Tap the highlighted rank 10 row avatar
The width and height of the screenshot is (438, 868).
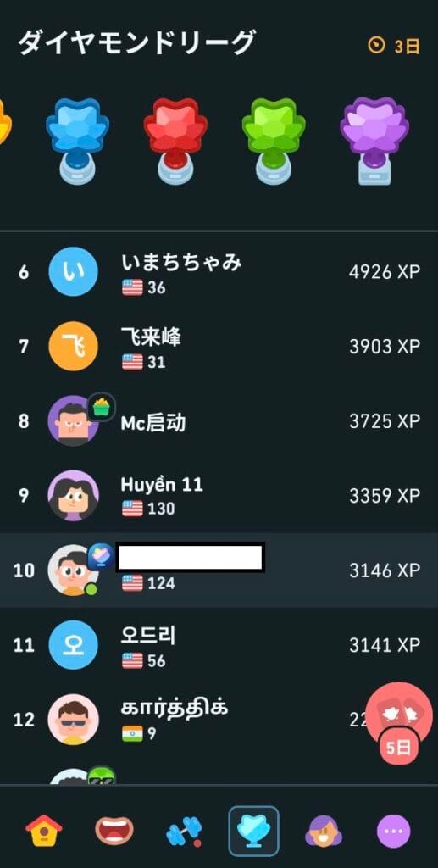click(74, 570)
